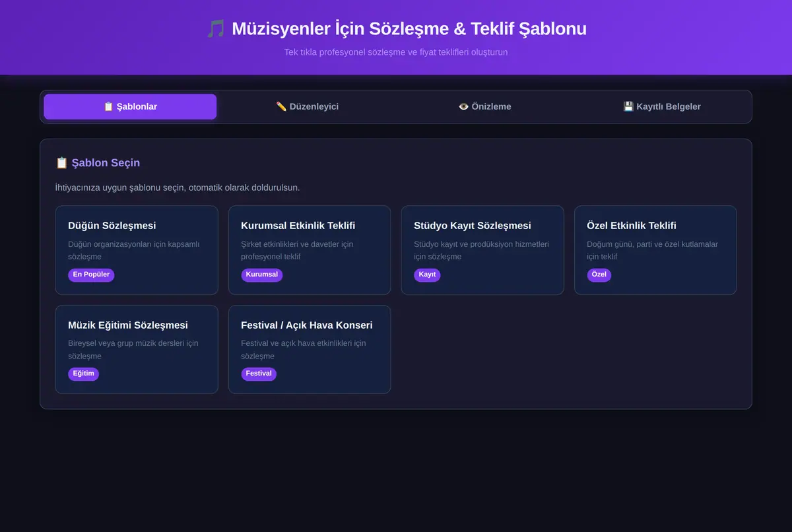
Task: Click description Bireysel veya grup müzik dersleri
Action: point(133,349)
